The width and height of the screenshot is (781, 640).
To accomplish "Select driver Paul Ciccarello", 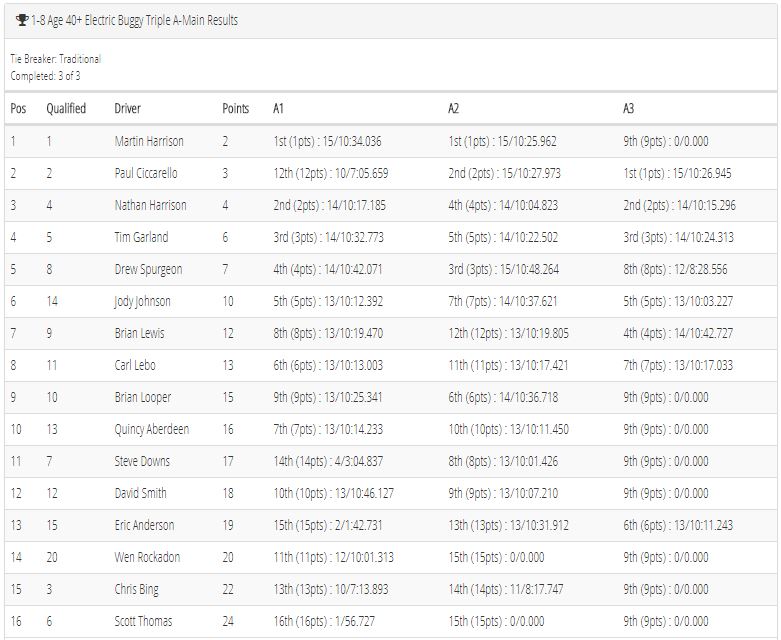I will click(x=146, y=173).
